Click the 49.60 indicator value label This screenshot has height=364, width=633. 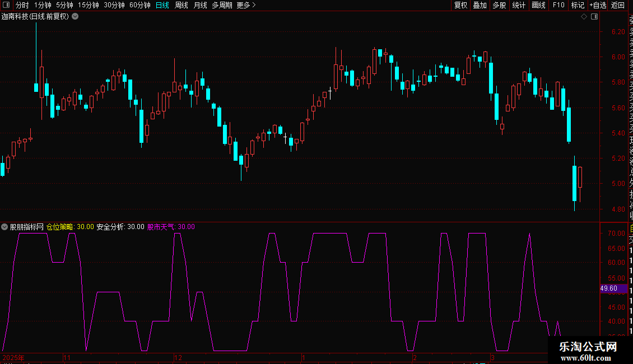click(x=613, y=288)
